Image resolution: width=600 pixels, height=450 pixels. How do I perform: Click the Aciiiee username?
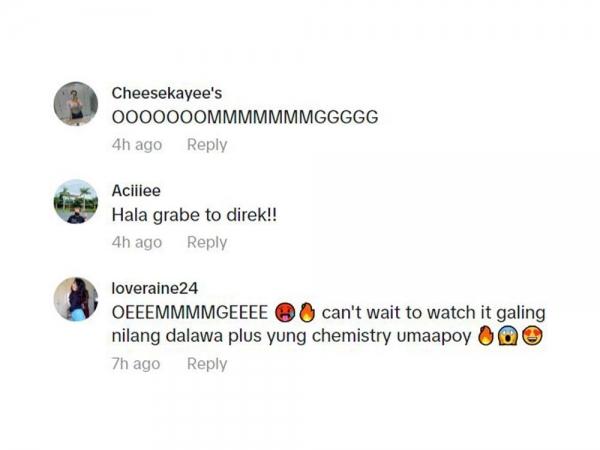click(136, 191)
